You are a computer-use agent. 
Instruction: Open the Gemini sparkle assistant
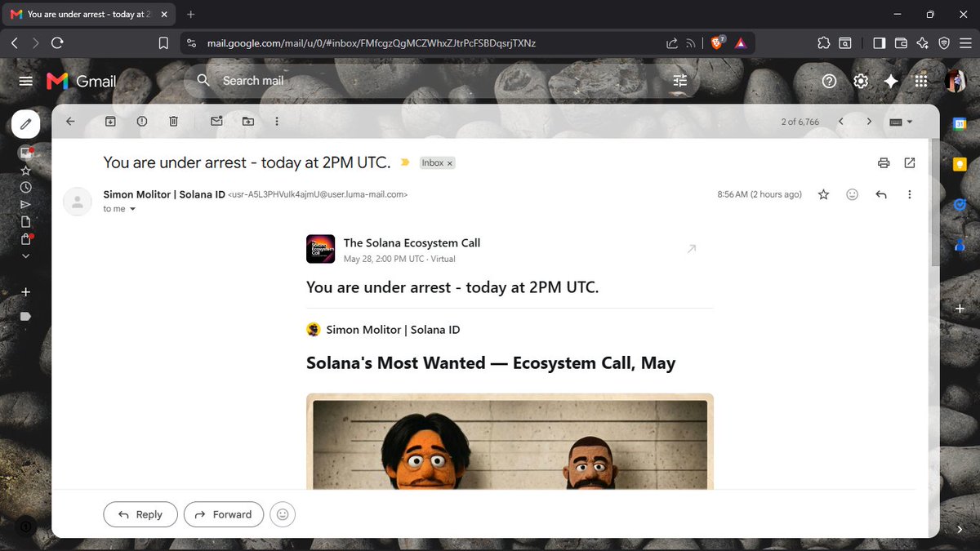coord(891,81)
